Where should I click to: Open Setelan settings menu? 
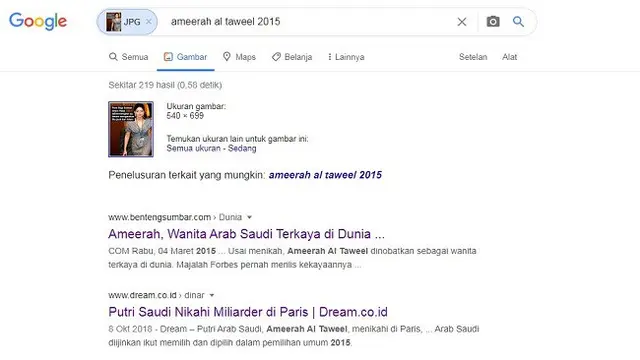click(473, 57)
